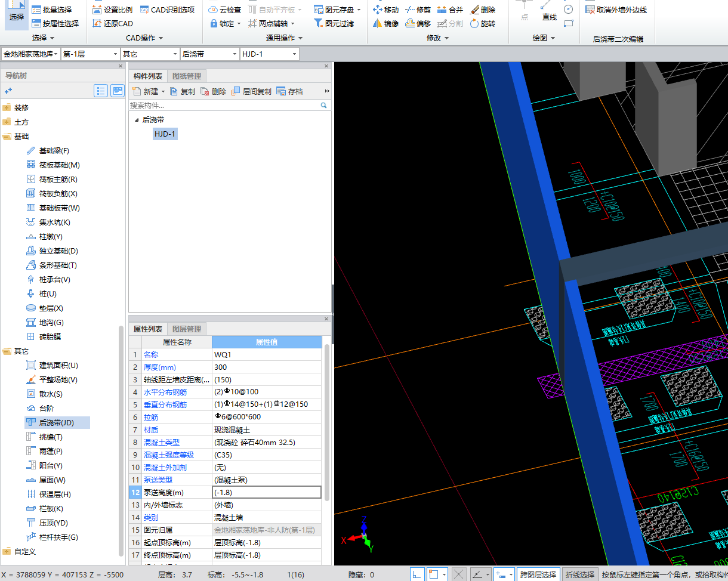Viewport: 728px width, 581px height.
Task: Expand the 通用操作 ribbon group menu
Action: point(285,38)
